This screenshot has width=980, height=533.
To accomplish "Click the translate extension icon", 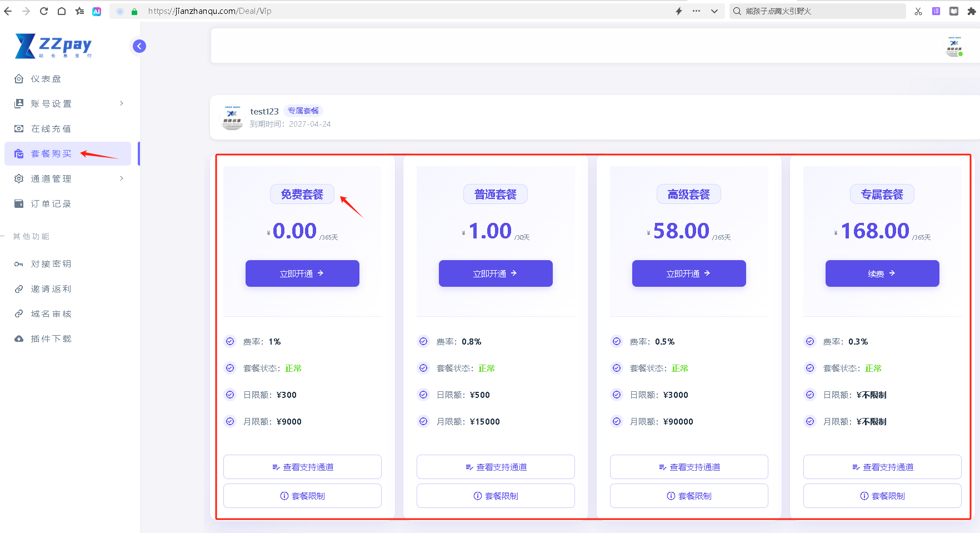I will [936, 11].
